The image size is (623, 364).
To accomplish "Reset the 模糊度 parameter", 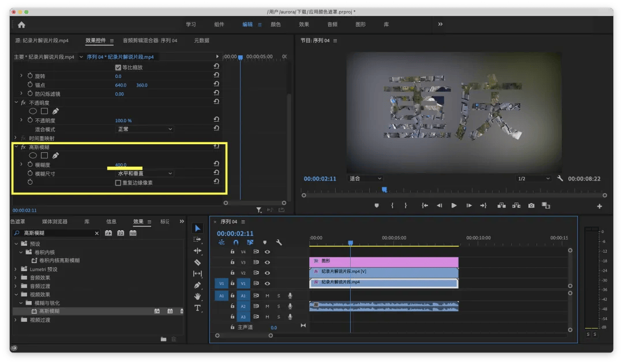I will [x=216, y=164].
